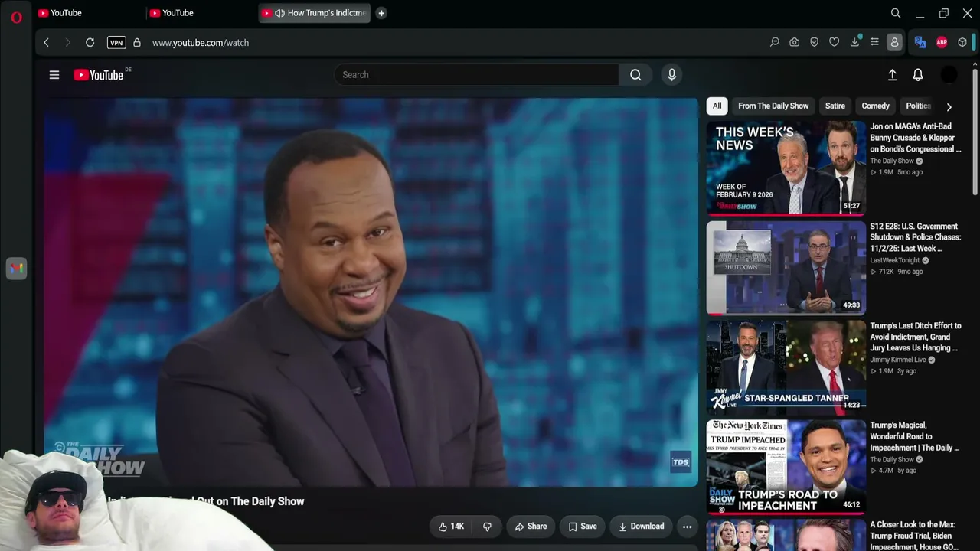Open the tab search magnifier
This screenshot has height=551, width=980.
tap(896, 13)
